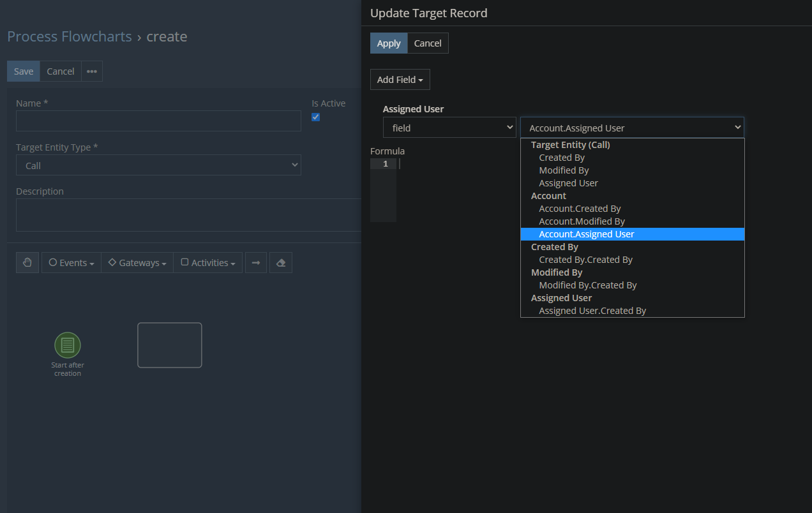Click Cancel in Update Target Record panel
Image resolution: width=812 pixels, height=513 pixels.
[428, 43]
